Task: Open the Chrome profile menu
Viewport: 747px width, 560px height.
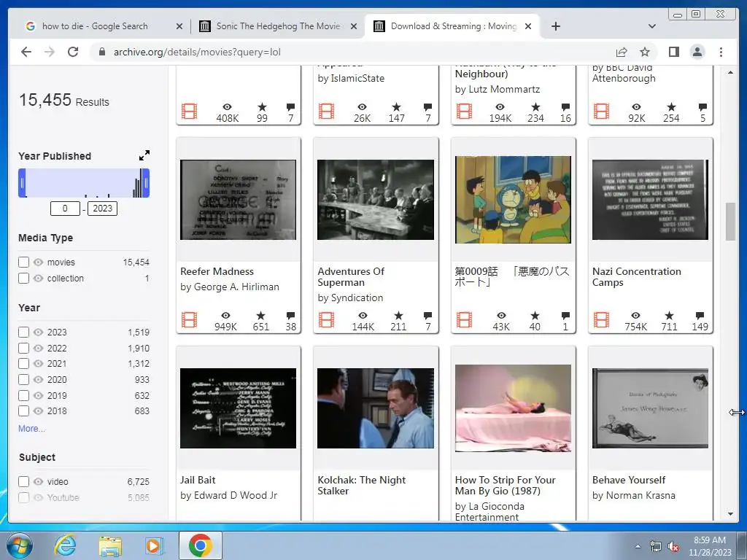Action: point(697,52)
